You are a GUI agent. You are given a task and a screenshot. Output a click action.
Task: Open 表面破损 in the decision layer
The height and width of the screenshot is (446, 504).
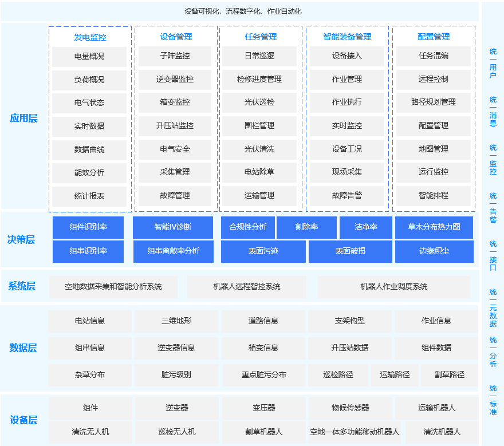(x=351, y=251)
